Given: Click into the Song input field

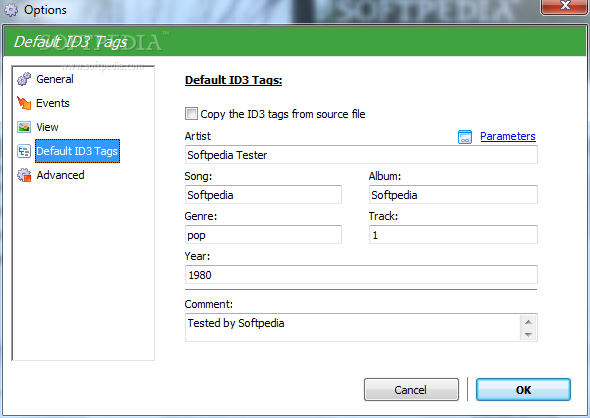Looking at the screenshot, I should click(x=263, y=195).
